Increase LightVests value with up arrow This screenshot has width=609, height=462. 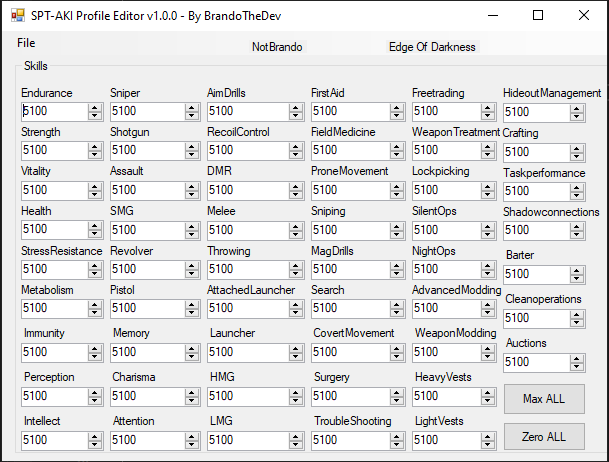coord(487,437)
